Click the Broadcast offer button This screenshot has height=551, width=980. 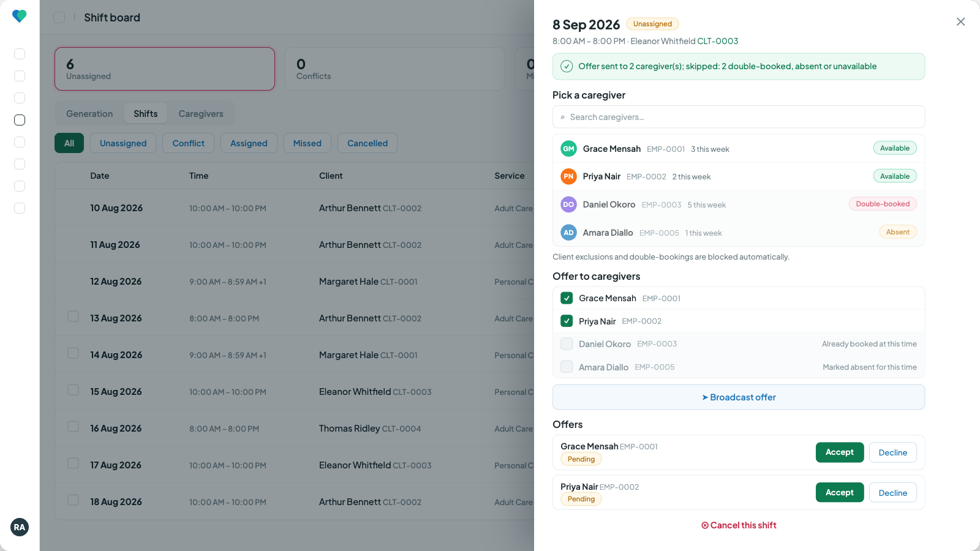[739, 397]
